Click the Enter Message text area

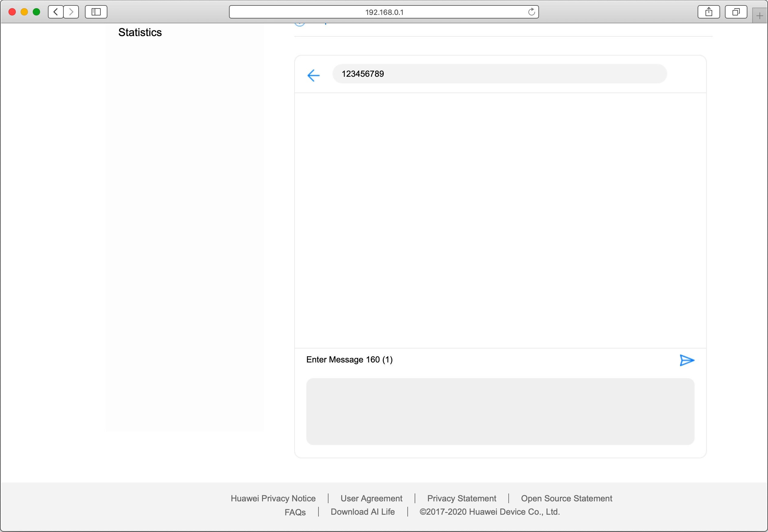[x=349, y=360]
